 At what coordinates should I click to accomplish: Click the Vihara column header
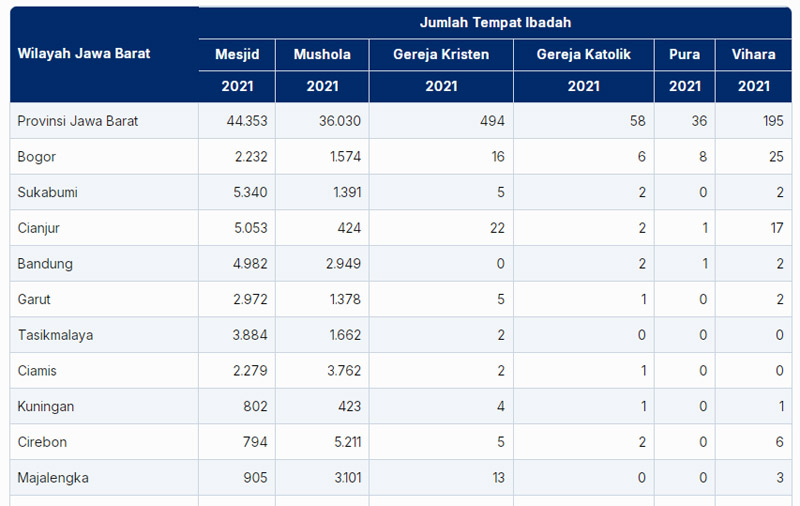pos(753,55)
